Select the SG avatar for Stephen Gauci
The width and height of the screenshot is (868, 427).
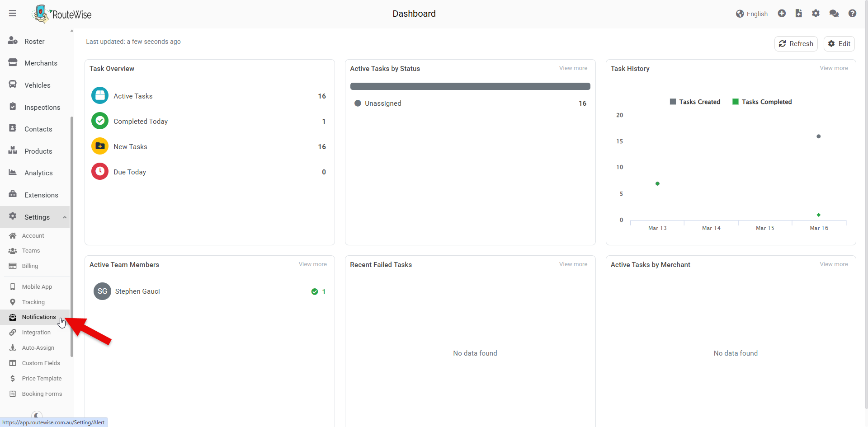(x=103, y=291)
